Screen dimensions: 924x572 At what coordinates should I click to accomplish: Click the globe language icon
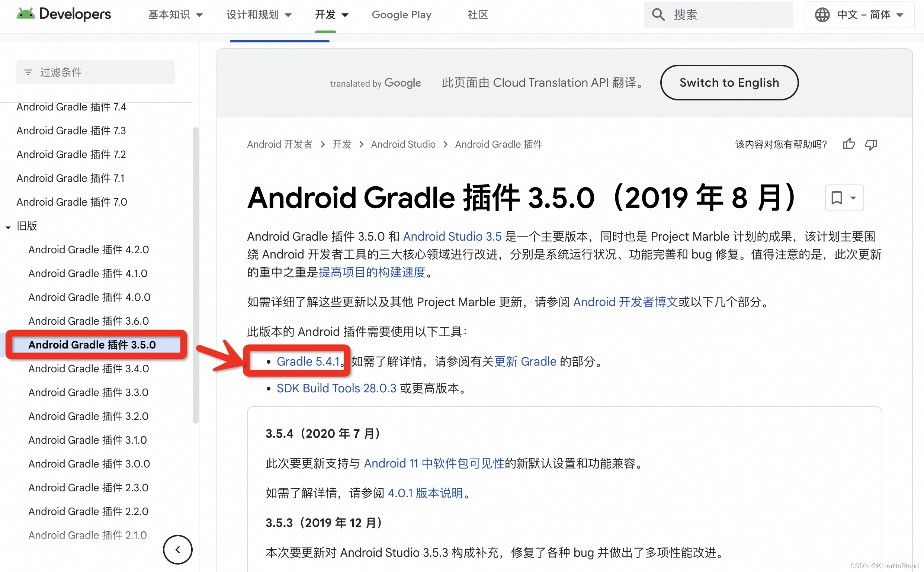click(x=822, y=15)
